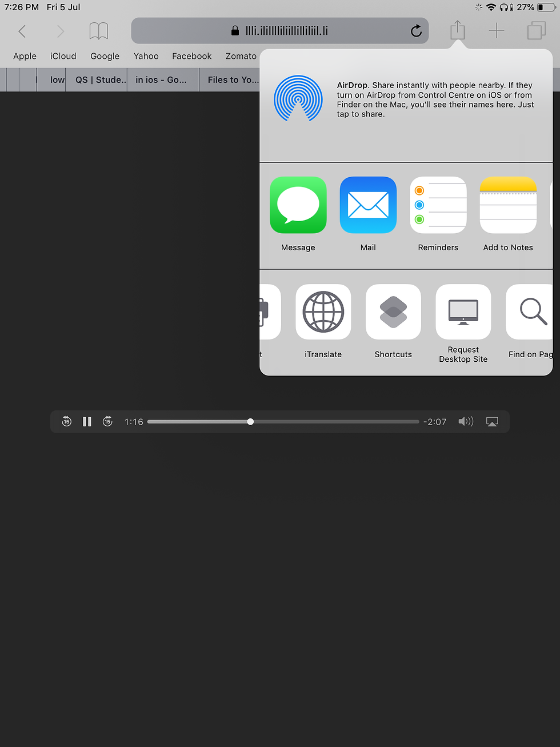
Task: Choose Find on Page magnifier action
Action: coord(530,312)
